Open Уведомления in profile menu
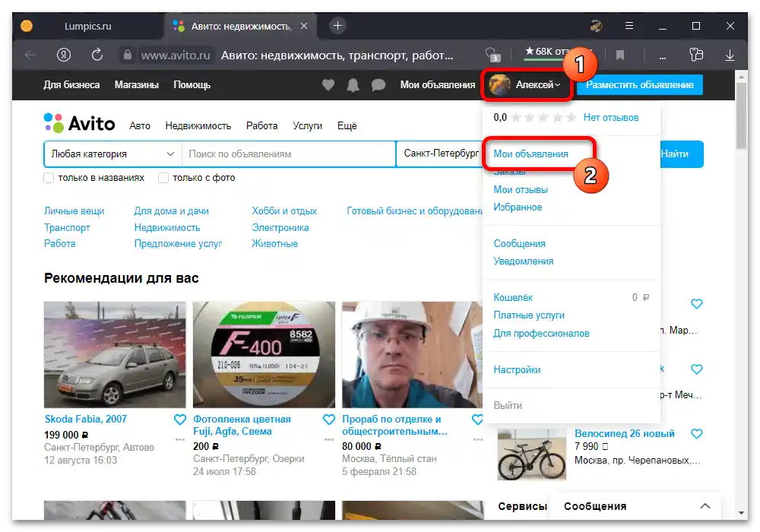Screen dimensions: 760x532 point(523,261)
